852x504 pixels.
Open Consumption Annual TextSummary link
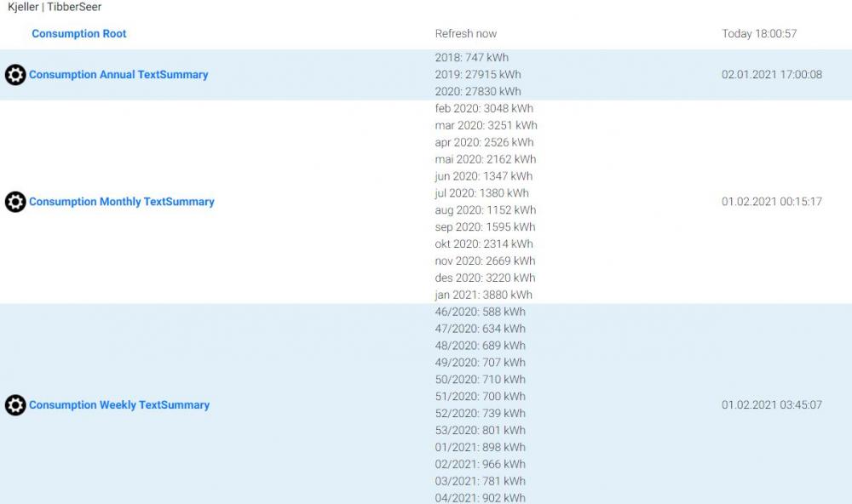(118, 75)
